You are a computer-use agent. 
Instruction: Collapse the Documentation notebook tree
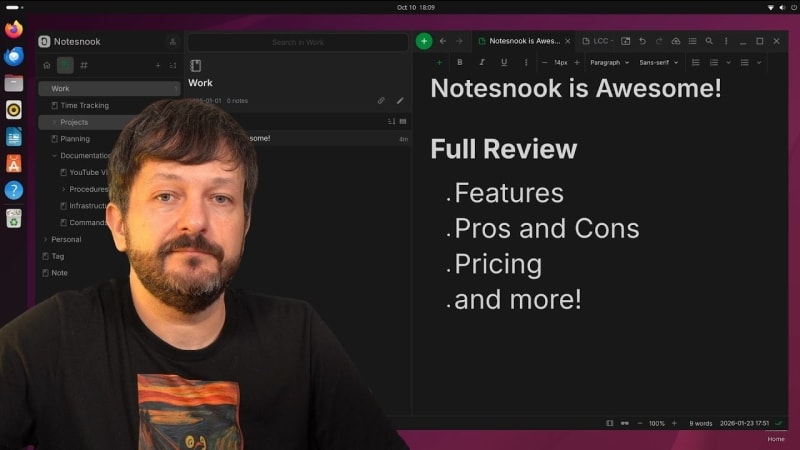[54, 156]
